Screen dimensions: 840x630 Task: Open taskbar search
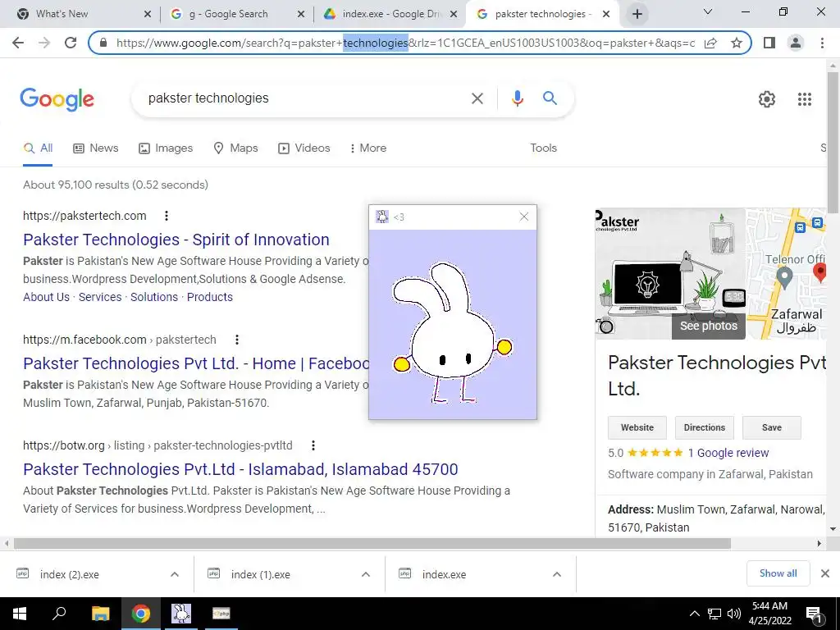(x=59, y=614)
